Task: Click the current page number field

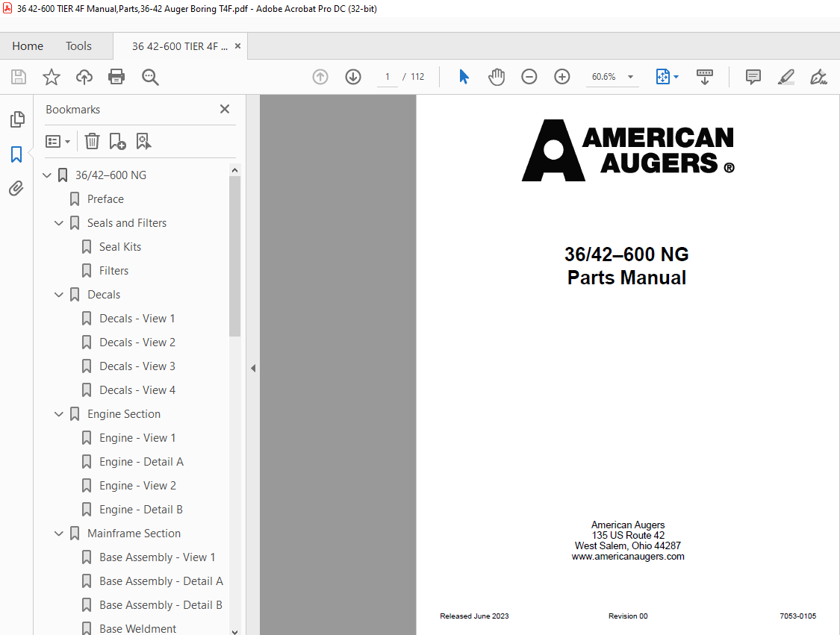Action: 388,77
